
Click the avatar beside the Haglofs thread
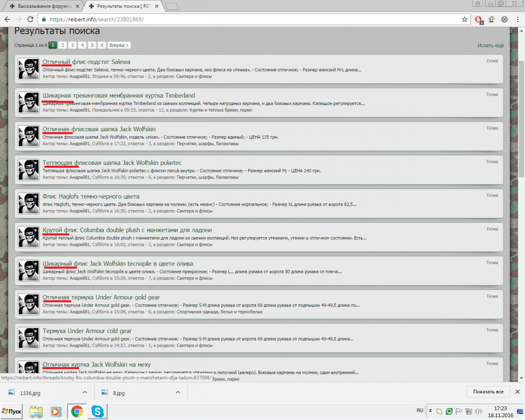point(29,203)
